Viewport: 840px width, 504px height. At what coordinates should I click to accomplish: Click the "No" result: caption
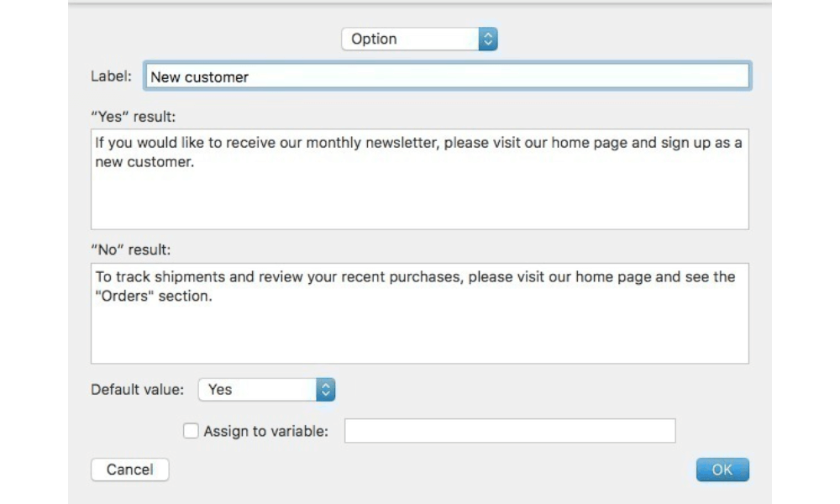[x=131, y=249]
